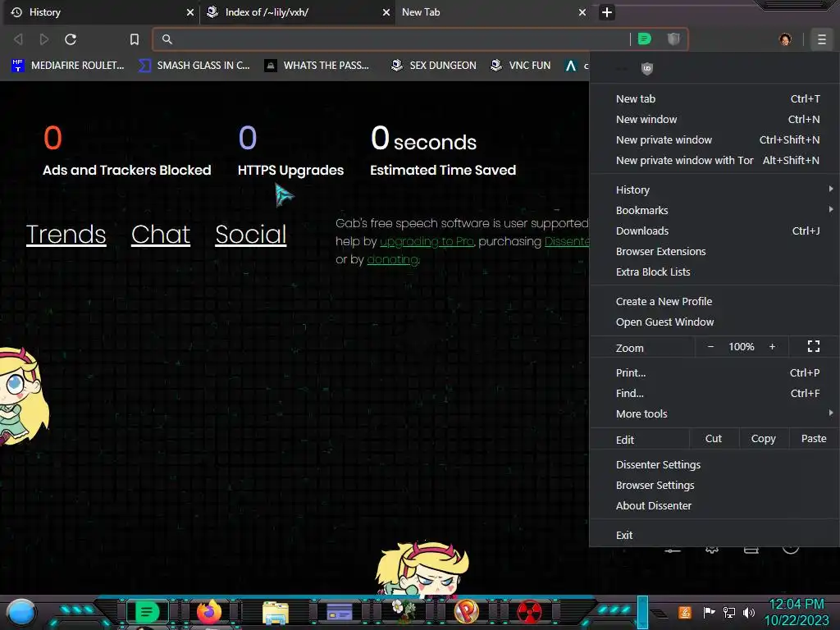Toggle fullscreen from the Zoom row
Viewport: 840px width, 630px height.
813,347
